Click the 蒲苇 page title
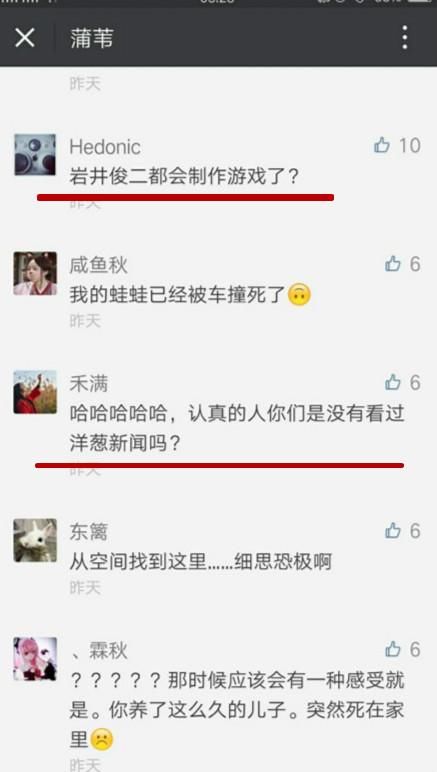This screenshot has height=772, width=437. coord(92,38)
